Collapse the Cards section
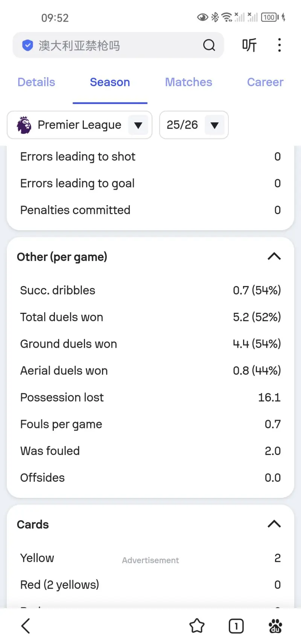The height and width of the screenshot is (644, 301). click(x=274, y=524)
